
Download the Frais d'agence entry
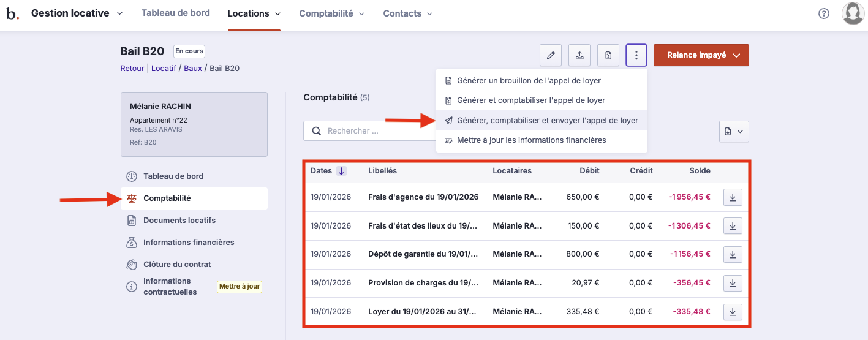(x=733, y=197)
